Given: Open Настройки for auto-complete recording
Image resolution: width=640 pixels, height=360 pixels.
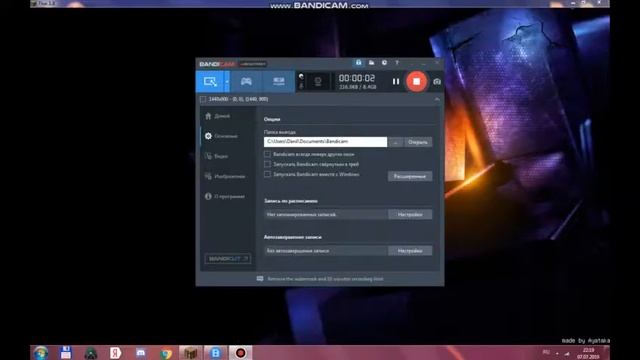Looking at the screenshot, I should pyautogui.click(x=410, y=251).
